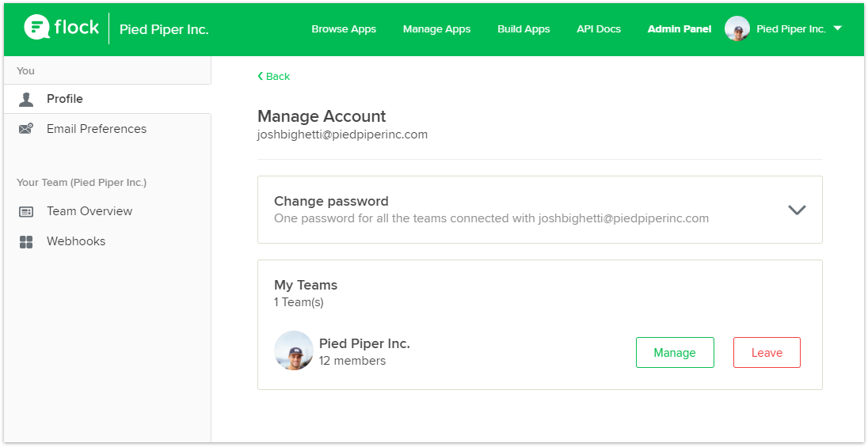The image size is (868, 447).
Task: Click the user avatar in top bar
Action: pos(737,28)
